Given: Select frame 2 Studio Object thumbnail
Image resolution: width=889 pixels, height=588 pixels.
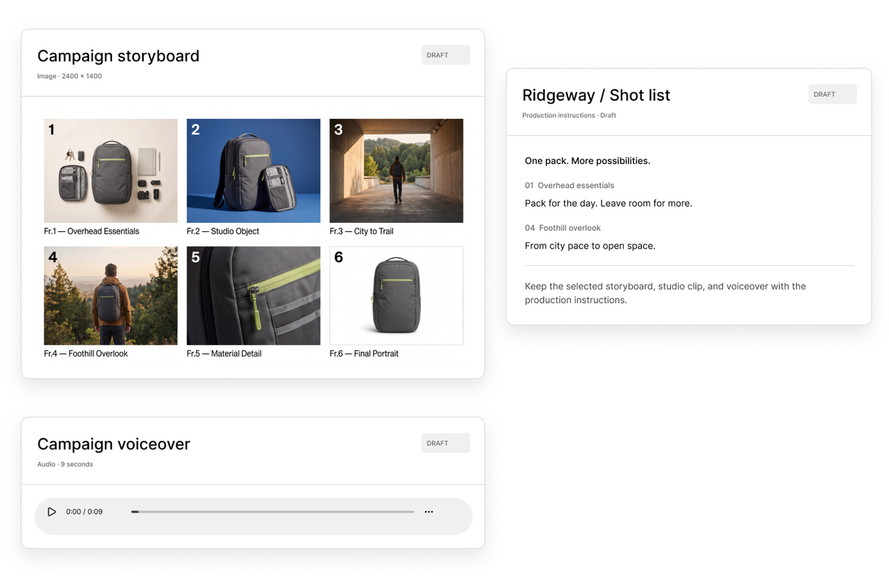Looking at the screenshot, I should pyautogui.click(x=254, y=171).
